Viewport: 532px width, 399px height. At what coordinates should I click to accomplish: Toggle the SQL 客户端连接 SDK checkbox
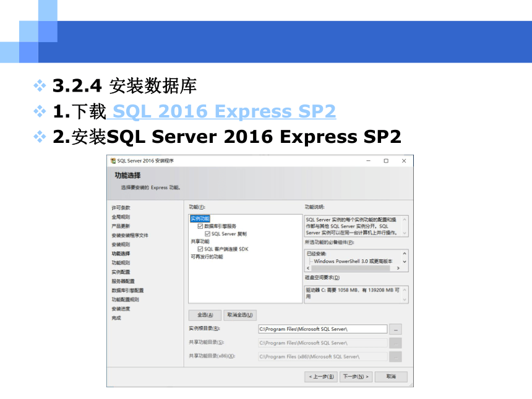[200, 249]
